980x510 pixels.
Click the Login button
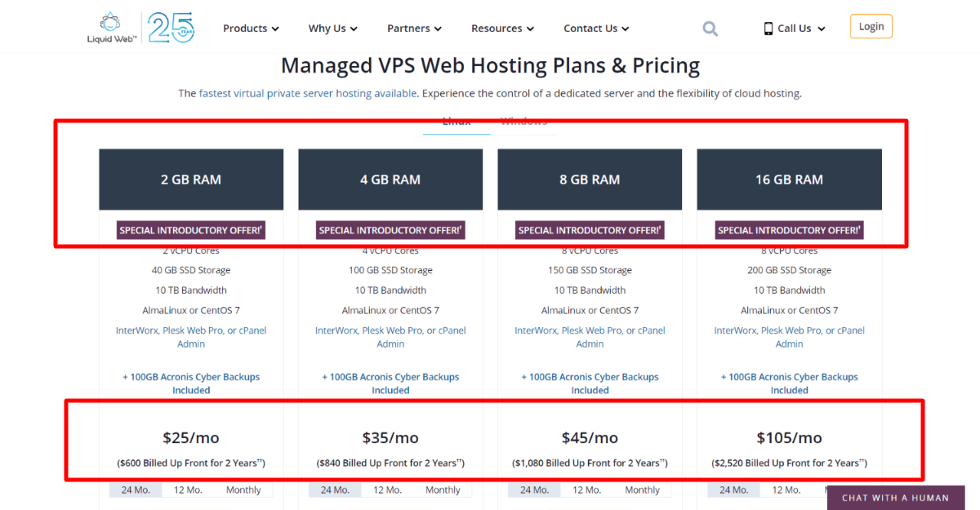[x=871, y=26]
